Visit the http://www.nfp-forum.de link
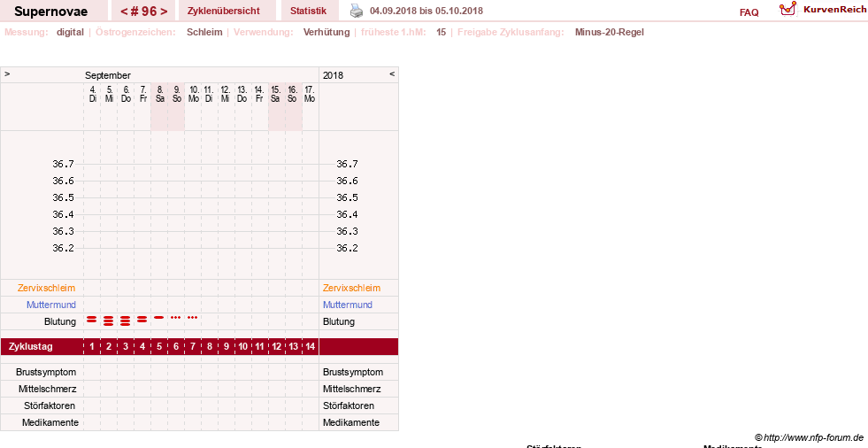Image resolution: width=868 pixels, height=448 pixels. (813, 437)
